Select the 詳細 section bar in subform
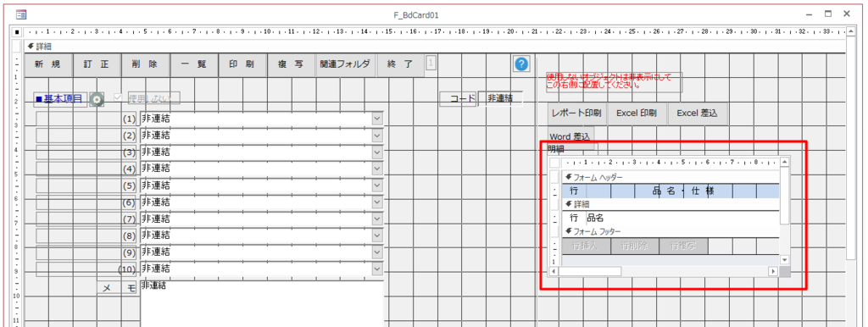This screenshot has width=868, height=327. (671, 204)
